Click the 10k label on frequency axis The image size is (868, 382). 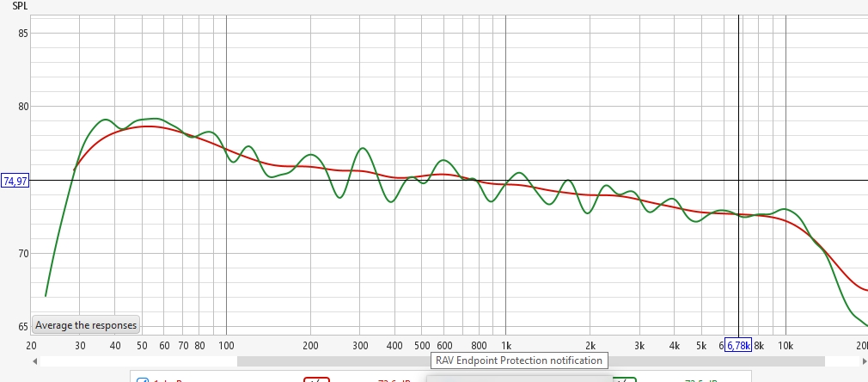(785, 346)
